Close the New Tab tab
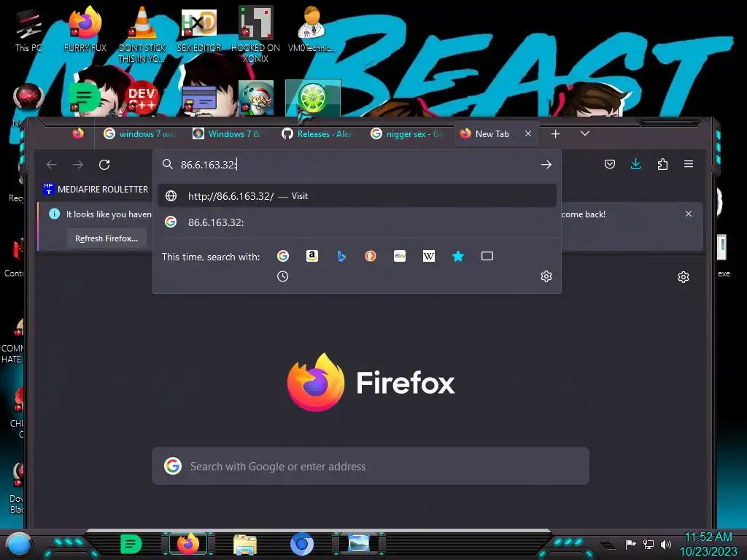747x560 pixels. [x=528, y=134]
